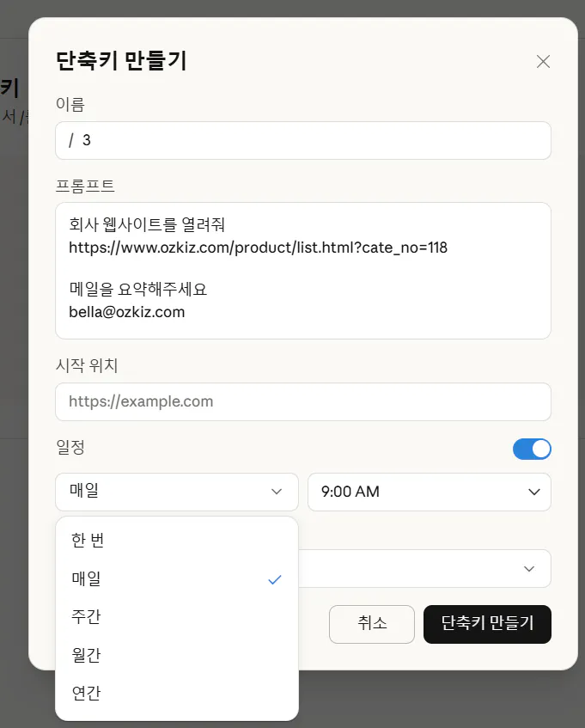Click the ozkiz.com product URL text in prompt
Image resolution: width=585 pixels, height=728 pixels.
258,248
